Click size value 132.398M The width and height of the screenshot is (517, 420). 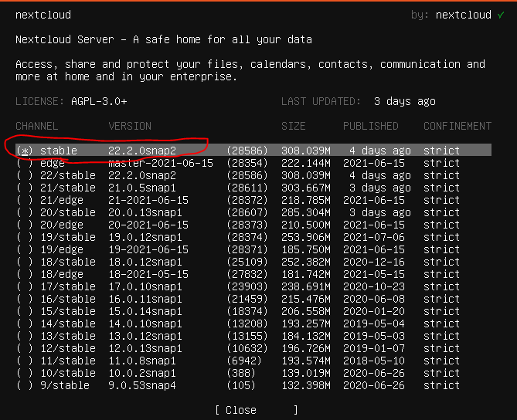(306, 385)
